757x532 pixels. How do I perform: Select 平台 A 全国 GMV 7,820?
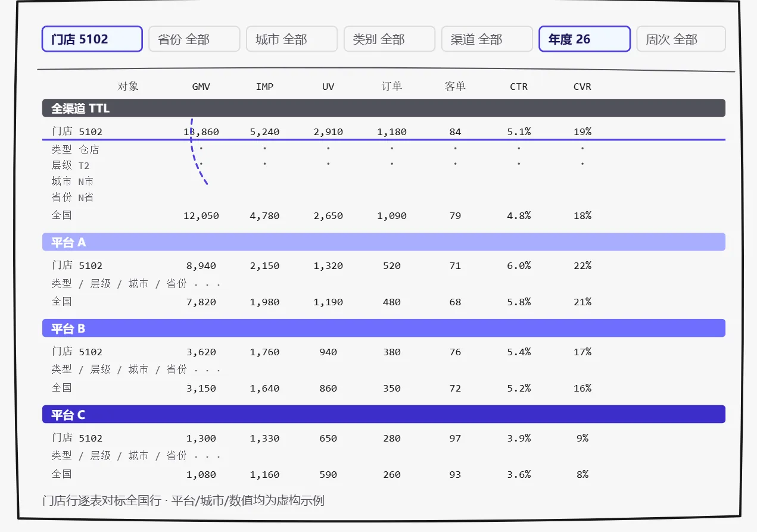point(201,302)
